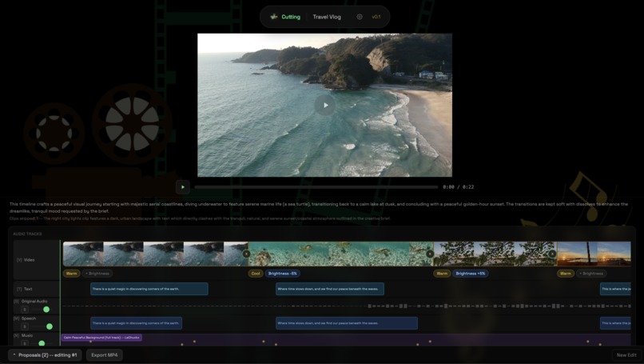Click the Brightness +5% chip
The height and width of the screenshot is (364, 644).
pos(471,274)
